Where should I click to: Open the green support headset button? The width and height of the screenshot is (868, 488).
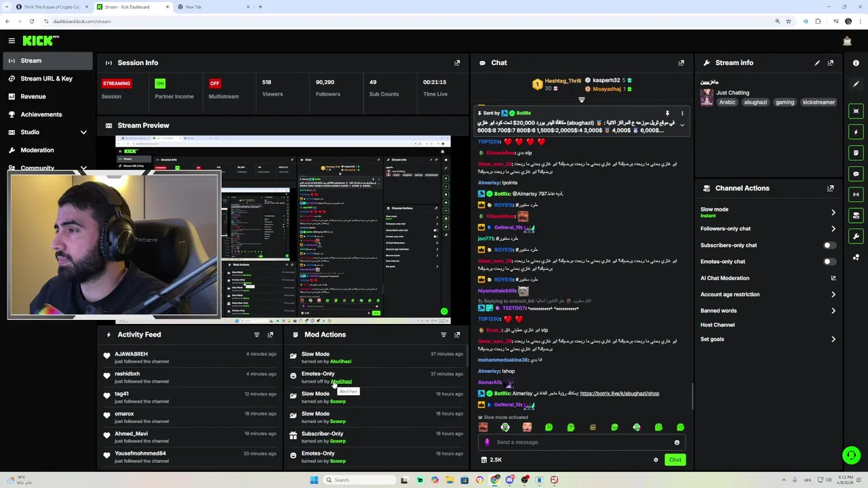[x=851, y=455]
